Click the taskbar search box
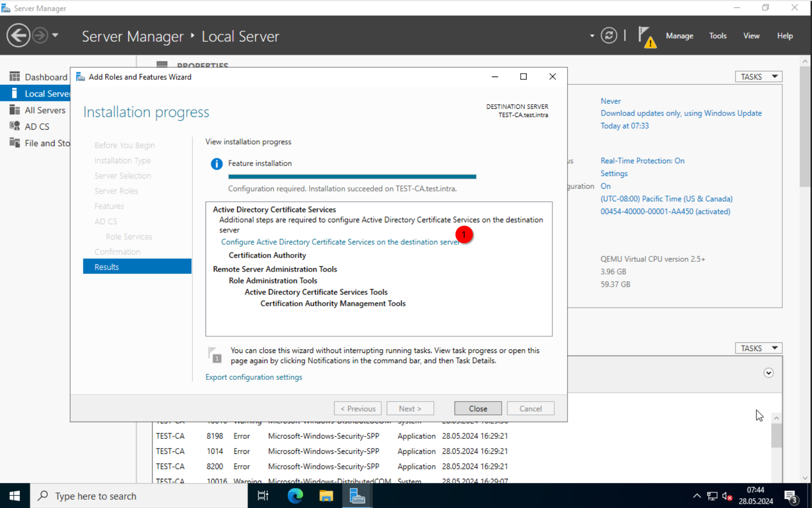This screenshot has height=508, width=812. pyautogui.click(x=139, y=496)
